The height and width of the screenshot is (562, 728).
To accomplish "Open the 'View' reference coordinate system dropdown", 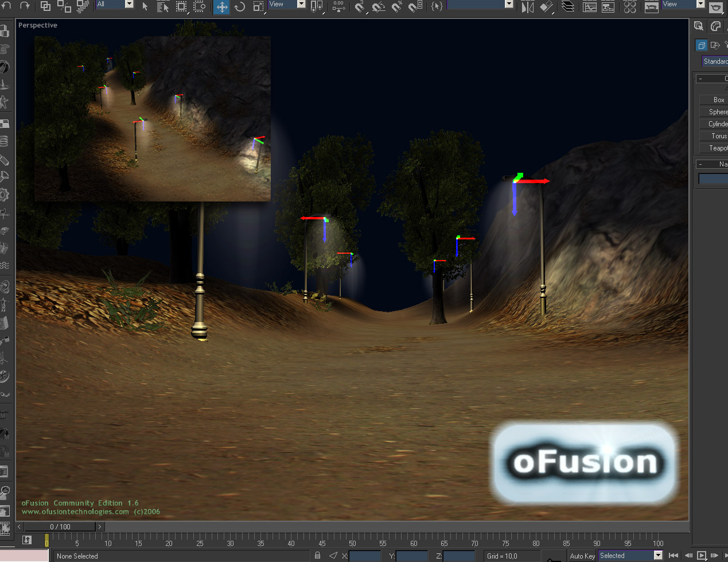I will [x=301, y=4].
